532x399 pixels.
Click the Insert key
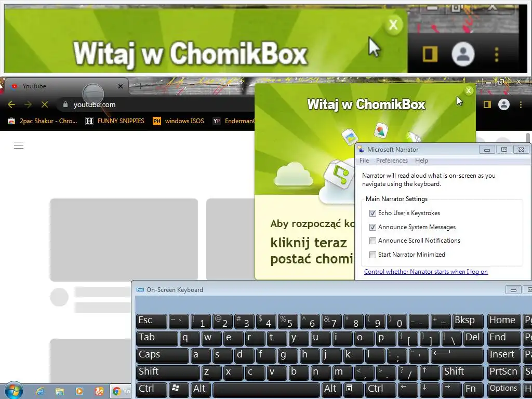point(504,355)
